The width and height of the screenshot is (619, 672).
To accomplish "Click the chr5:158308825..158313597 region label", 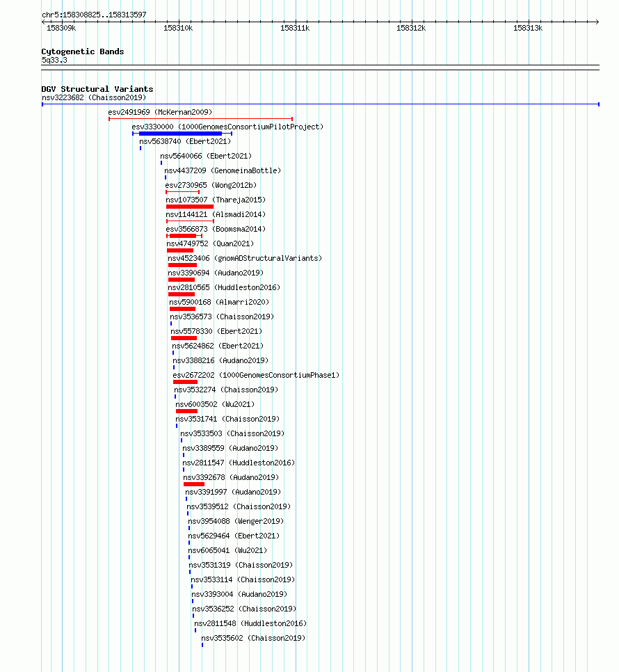I will tap(95, 15).
